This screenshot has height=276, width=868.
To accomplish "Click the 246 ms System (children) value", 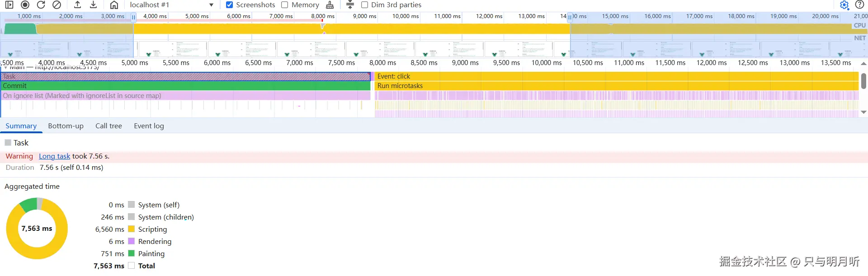I will [113, 217].
